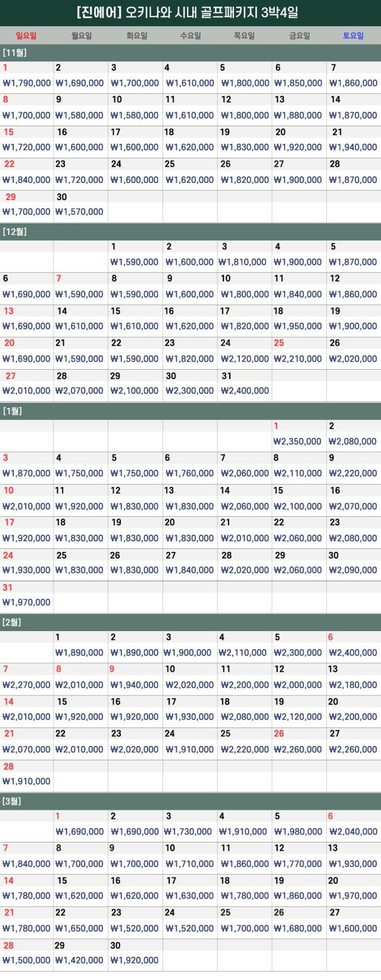Screen dimensions: 381x980
Task: Choose December 31 at ₩2,400,000
Action: click(x=245, y=385)
